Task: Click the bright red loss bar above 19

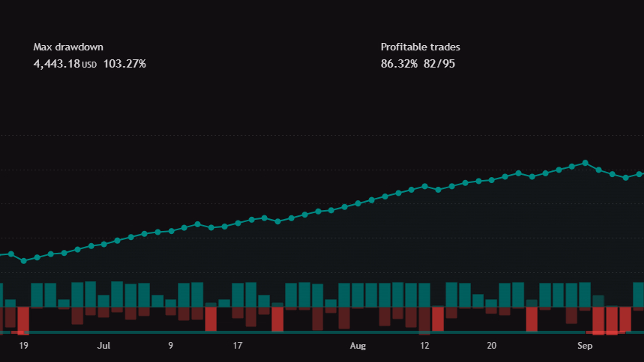Action: coord(23,321)
